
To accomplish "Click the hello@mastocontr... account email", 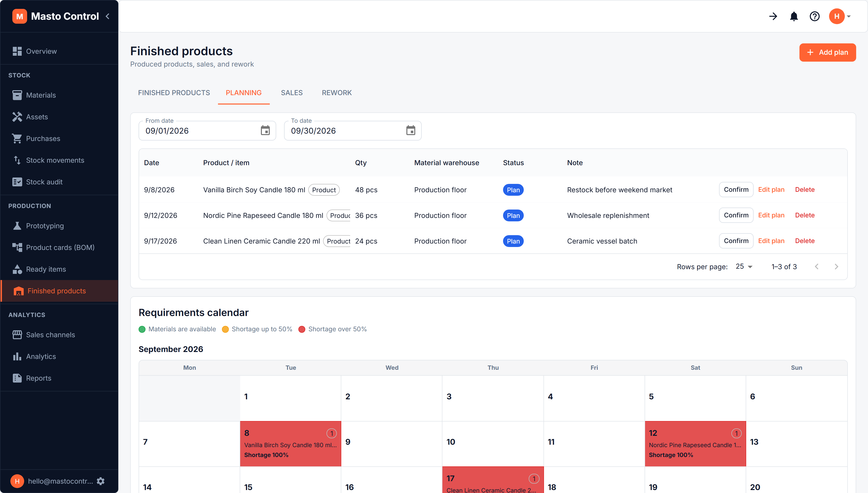I will tap(60, 481).
